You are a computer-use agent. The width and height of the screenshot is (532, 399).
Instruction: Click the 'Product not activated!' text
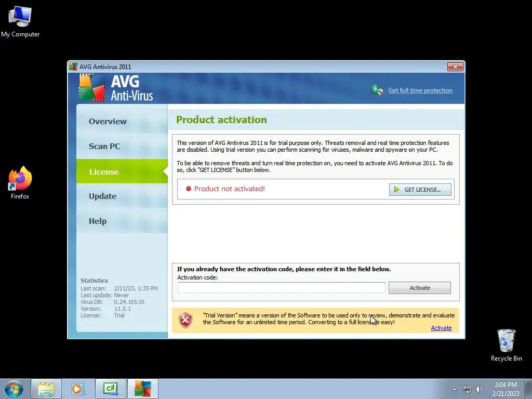tap(229, 189)
